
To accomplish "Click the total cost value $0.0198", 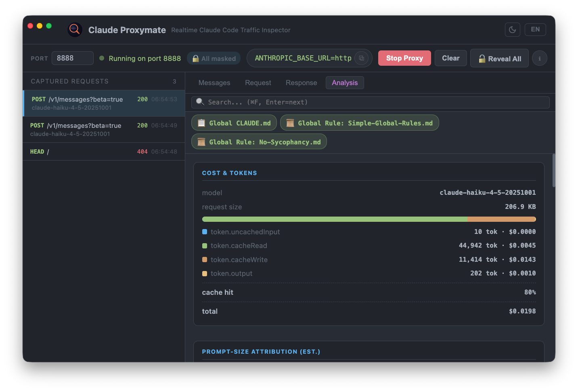I will pos(522,311).
